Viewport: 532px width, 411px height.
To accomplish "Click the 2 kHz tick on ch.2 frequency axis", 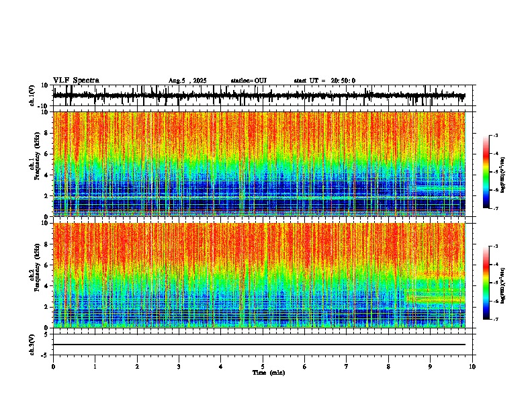I will pyautogui.click(x=46, y=307).
